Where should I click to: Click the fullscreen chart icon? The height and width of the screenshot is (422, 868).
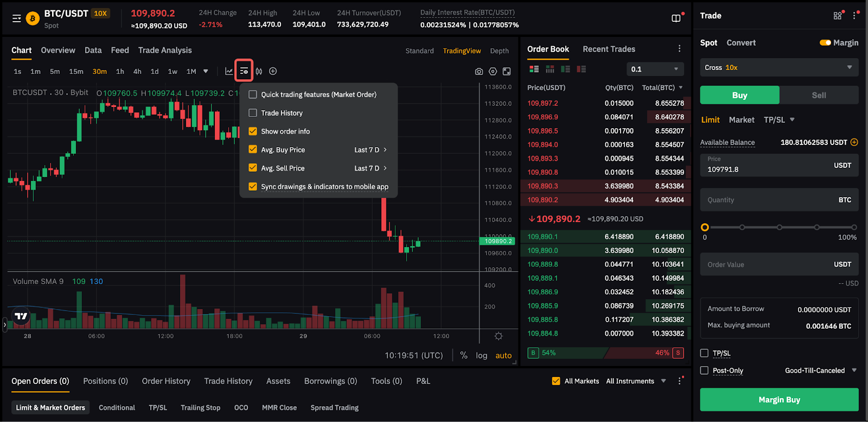(x=507, y=71)
